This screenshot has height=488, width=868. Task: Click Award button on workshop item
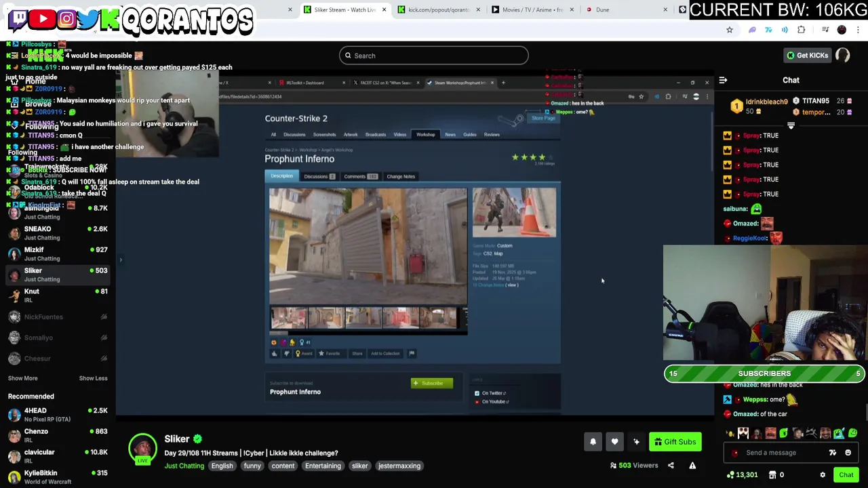pos(304,353)
